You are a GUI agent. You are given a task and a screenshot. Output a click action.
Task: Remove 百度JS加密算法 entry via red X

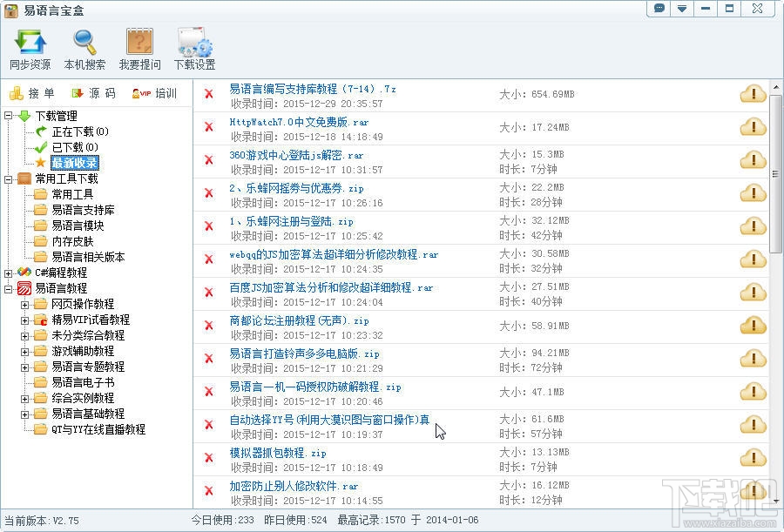209,292
